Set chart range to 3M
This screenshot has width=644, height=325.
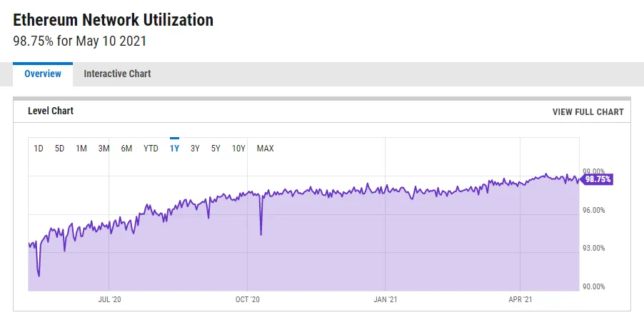pos(104,149)
